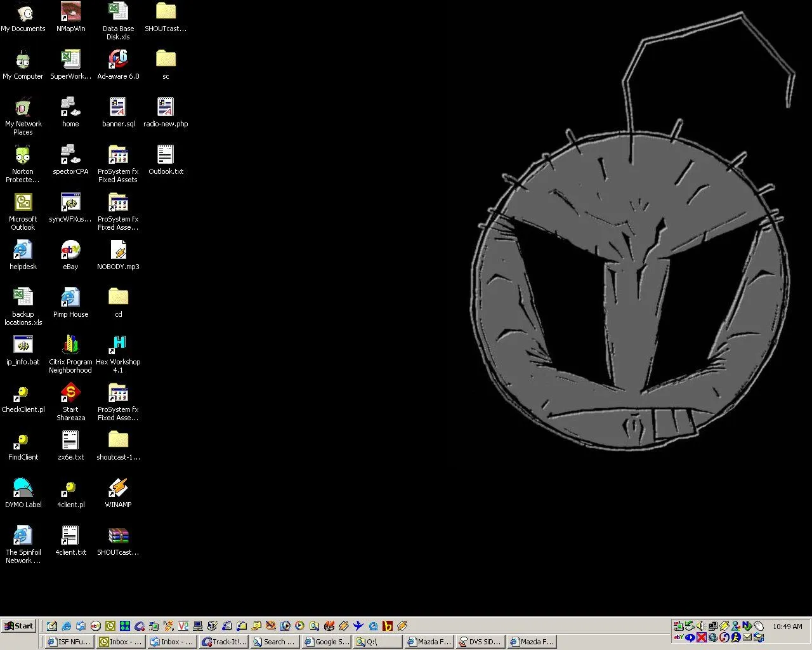This screenshot has width=812, height=650.
Task: Open My Computer
Action: click(x=23, y=60)
